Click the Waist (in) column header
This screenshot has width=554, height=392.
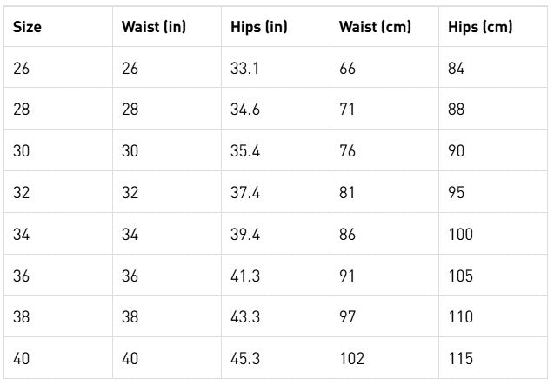[x=154, y=27]
